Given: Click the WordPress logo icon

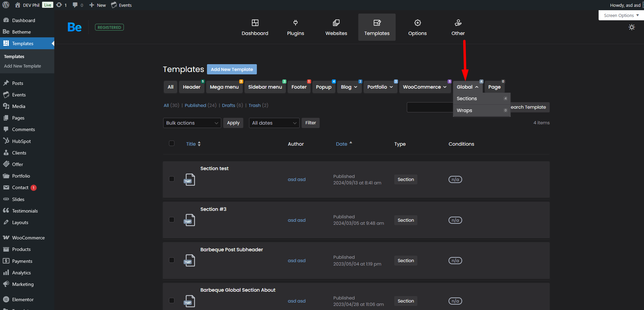Looking at the screenshot, I should [6, 5].
